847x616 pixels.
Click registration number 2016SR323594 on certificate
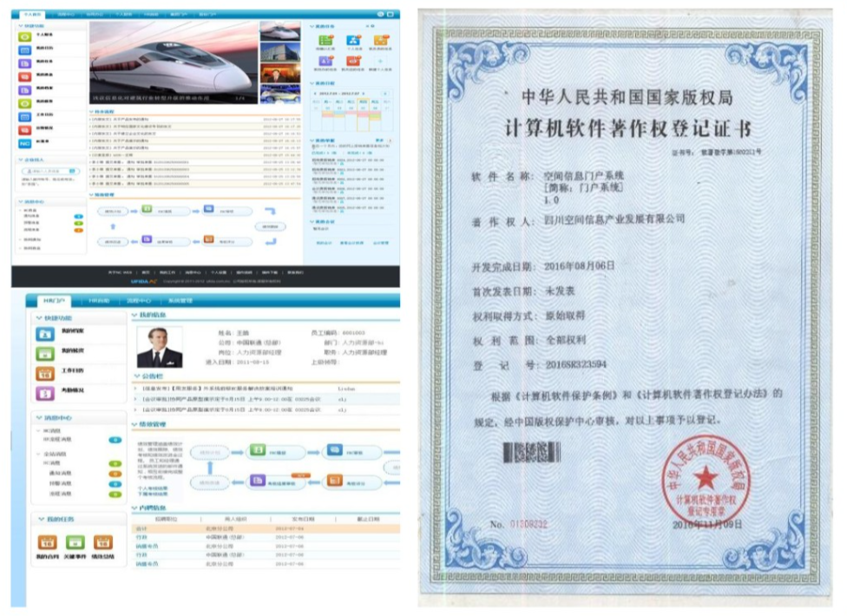pos(576,364)
